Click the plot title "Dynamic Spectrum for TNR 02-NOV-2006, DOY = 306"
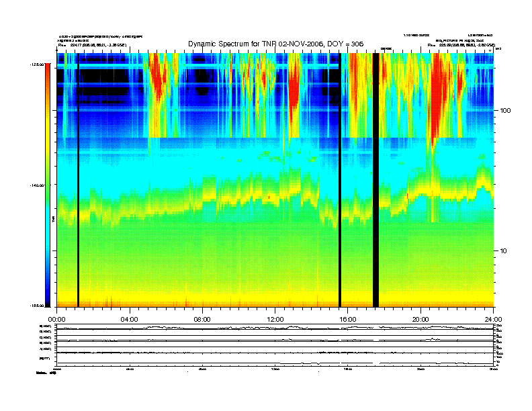Screen dimensions: 532x411 (x=275, y=44)
